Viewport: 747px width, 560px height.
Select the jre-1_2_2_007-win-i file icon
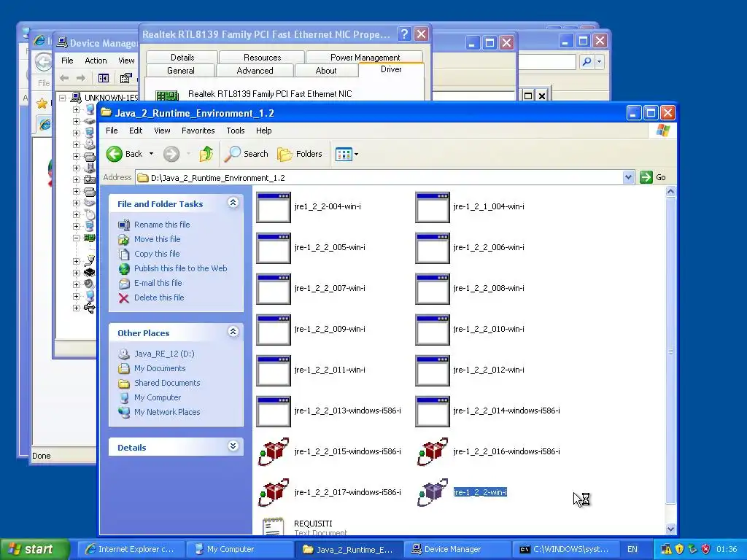tap(274, 289)
